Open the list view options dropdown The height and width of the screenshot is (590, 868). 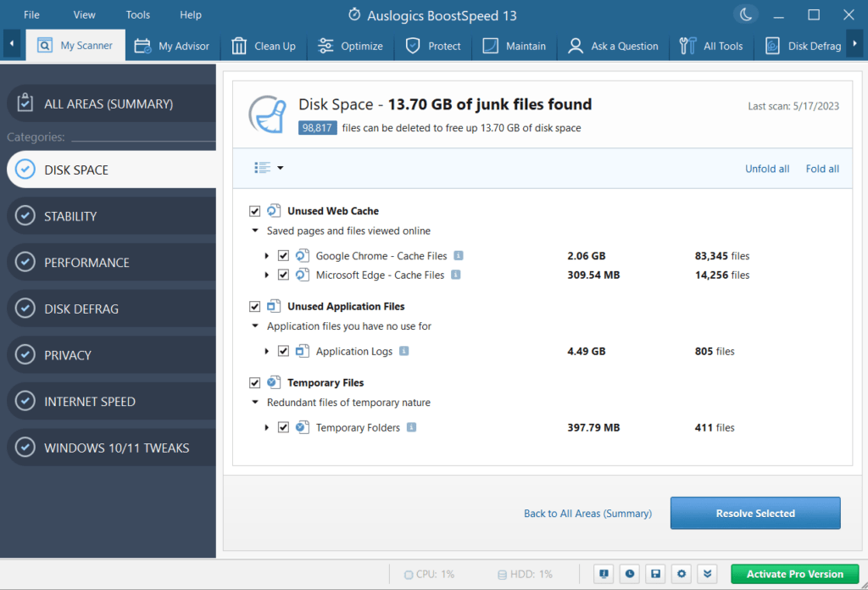tap(268, 168)
